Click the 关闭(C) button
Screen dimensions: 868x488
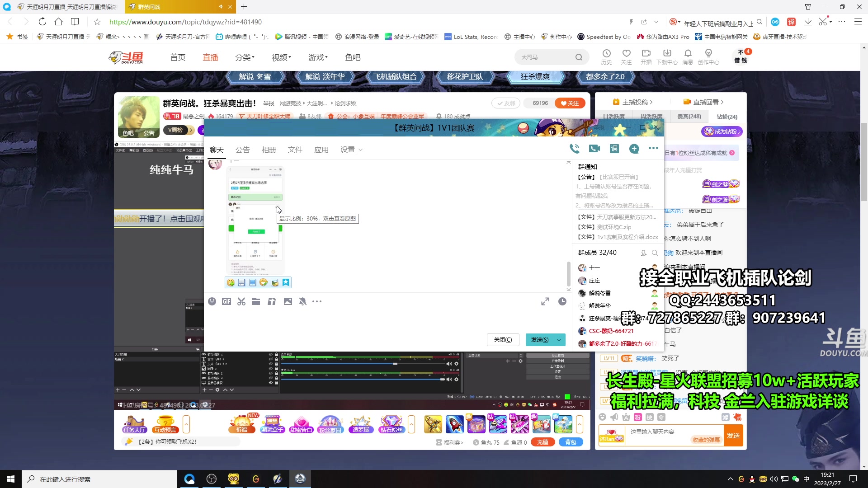(x=503, y=340)
